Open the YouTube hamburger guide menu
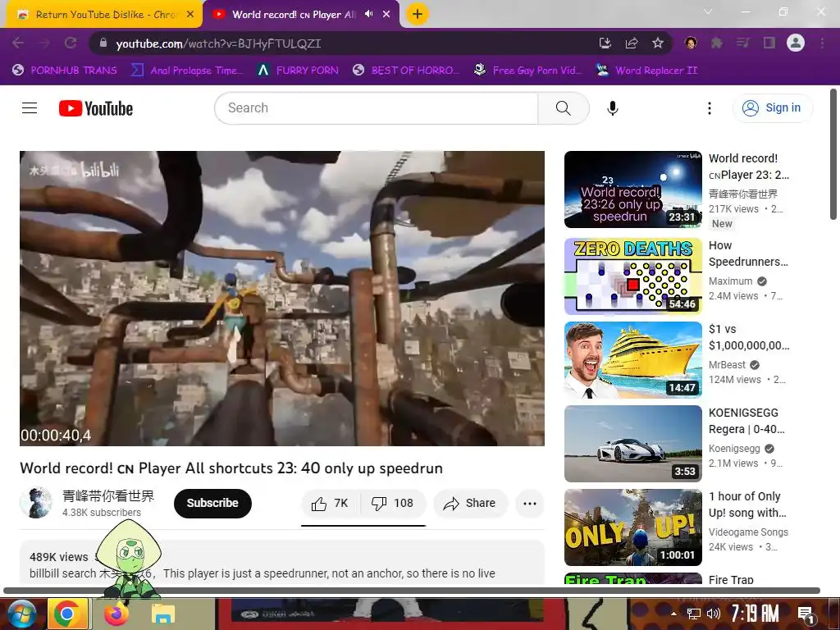This screenshot has height=630, width=840. pos(30,108)
